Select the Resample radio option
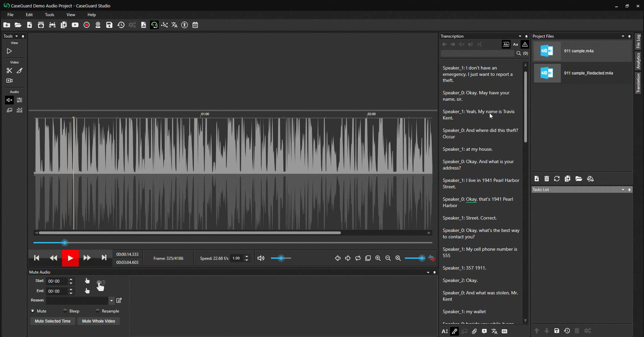 [x=98, y=311]
